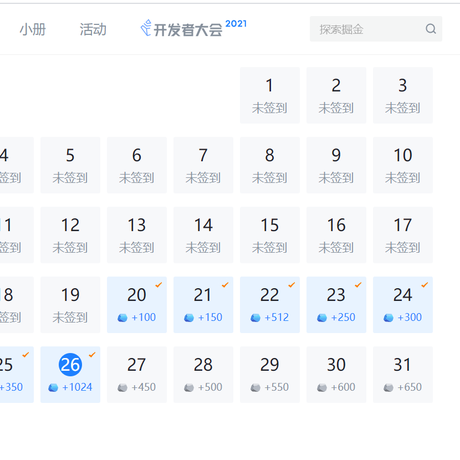This screenshot has width=460, height=460.
Task: Select calendar day 13
Action: click(137, 235)
